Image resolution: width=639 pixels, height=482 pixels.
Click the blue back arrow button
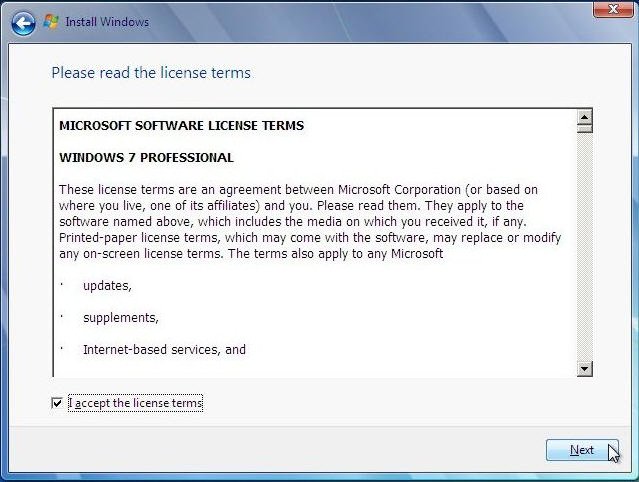coord(24,22)
